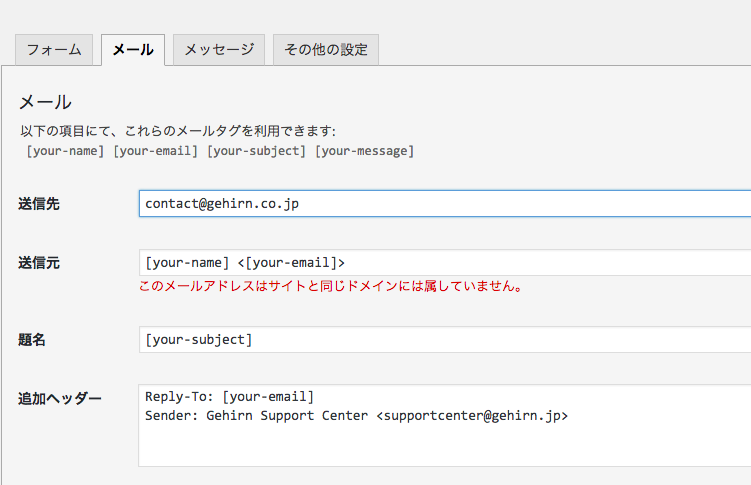
Task: Click the メール section heading
Action: point(45,102)
